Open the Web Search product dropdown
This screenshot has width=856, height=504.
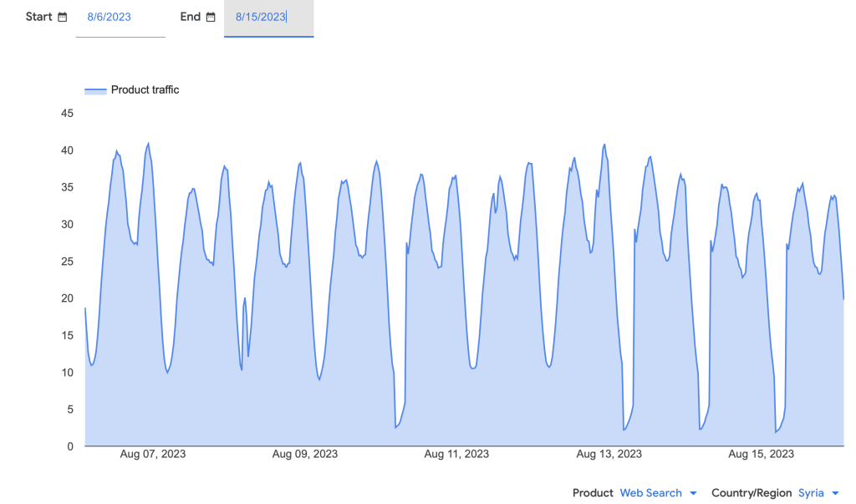point(650,493)
